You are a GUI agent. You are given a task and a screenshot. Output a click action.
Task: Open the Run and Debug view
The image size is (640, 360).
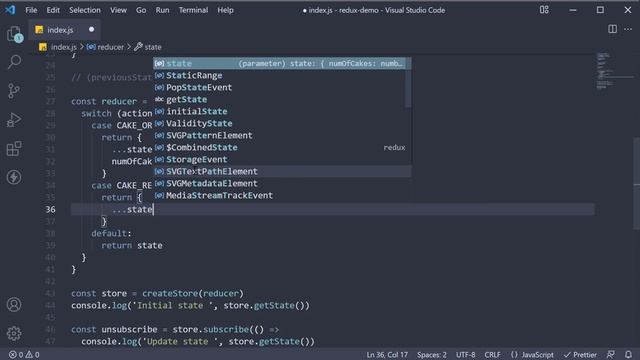(14, 120)
